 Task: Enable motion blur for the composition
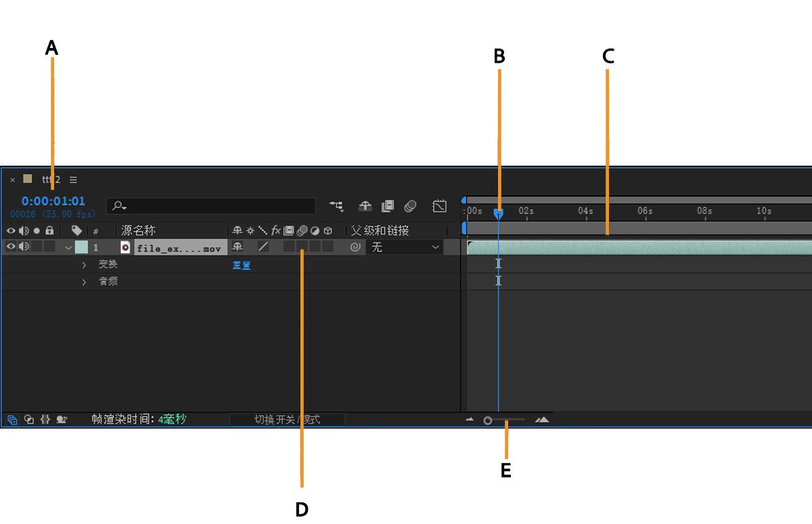410,206
